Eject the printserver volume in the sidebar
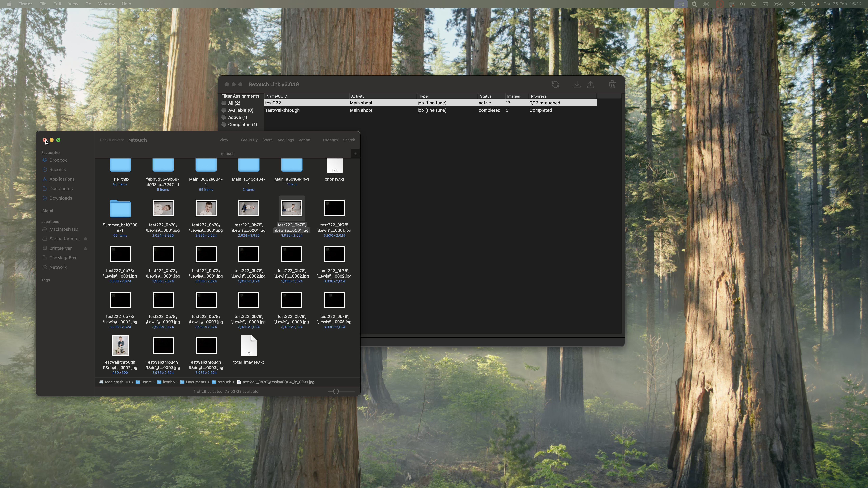Image resolution: width=868 pixels, height=488 pixels. pyautogui.click(x=86, y=248)
